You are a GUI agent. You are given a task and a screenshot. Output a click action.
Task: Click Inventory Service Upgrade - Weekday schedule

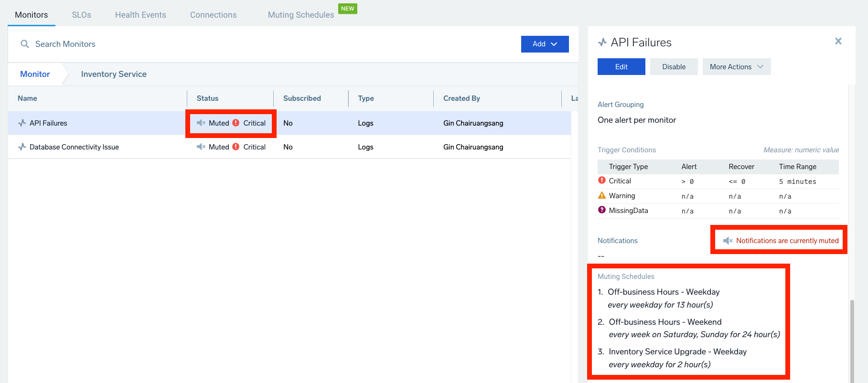tap(677, 351)
